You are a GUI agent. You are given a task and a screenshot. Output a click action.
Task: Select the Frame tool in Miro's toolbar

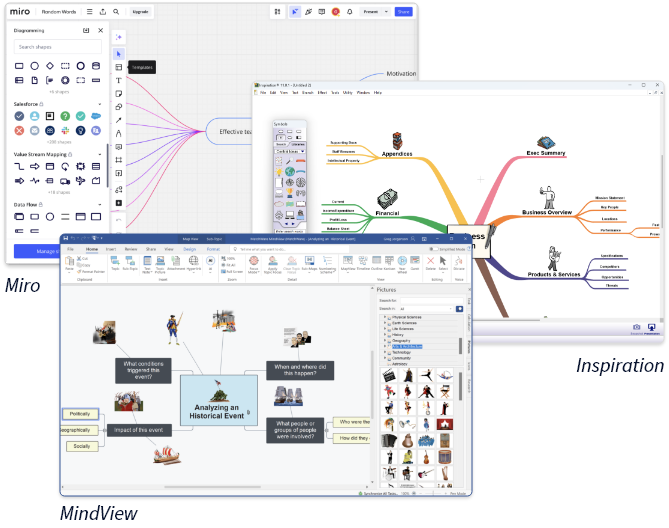point(119,160)
